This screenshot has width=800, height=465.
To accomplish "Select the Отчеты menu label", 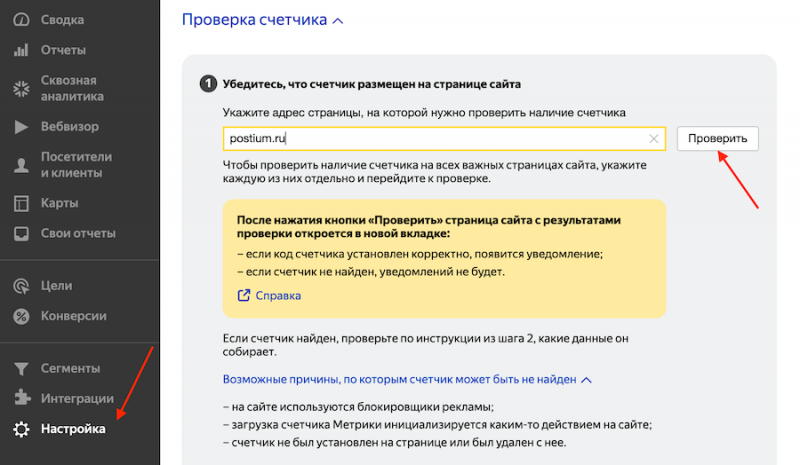I will pos(63,50).
